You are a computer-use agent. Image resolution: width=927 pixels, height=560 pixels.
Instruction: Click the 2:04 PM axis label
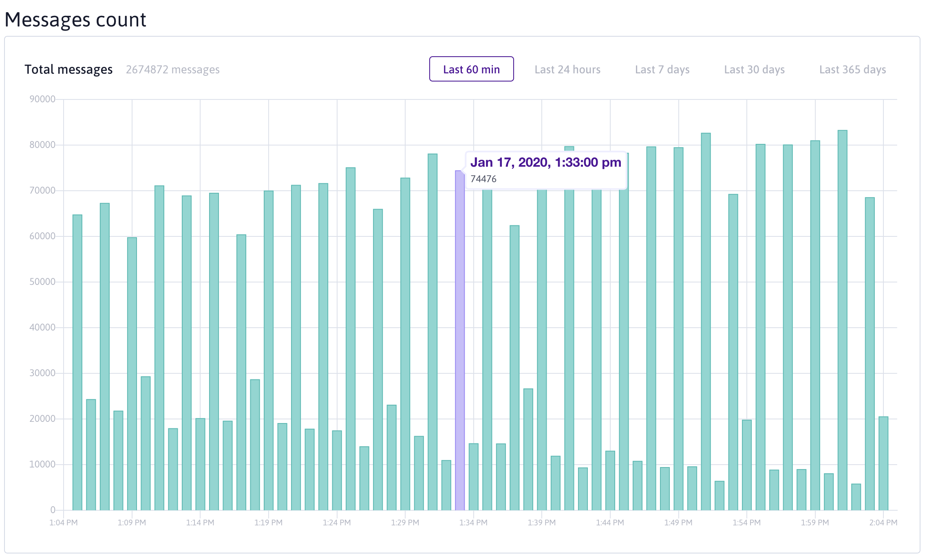[x=883, y=523]
